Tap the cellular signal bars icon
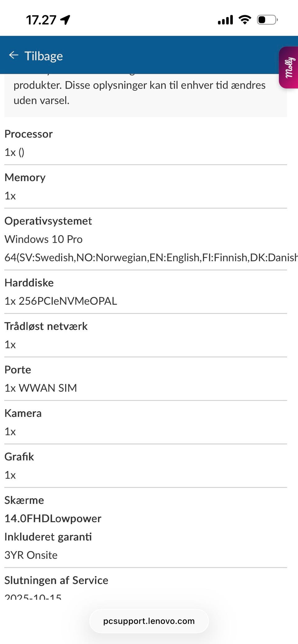 click(225, 20)
